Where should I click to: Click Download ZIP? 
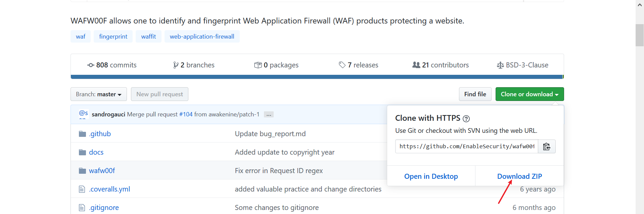click(519, 176)
